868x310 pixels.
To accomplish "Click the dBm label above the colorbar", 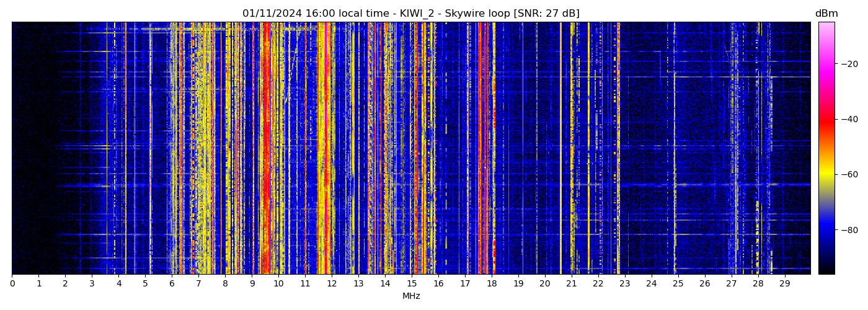I will click(826, 14).
